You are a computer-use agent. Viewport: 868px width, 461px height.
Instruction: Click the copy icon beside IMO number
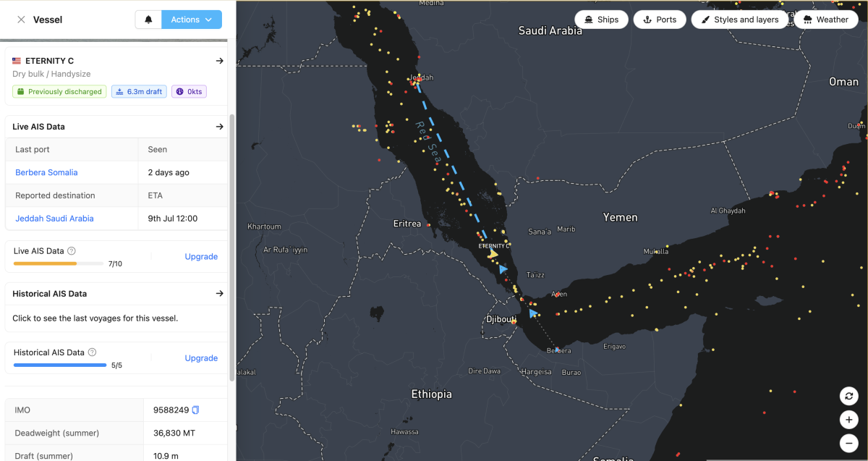tap(195, 410)
